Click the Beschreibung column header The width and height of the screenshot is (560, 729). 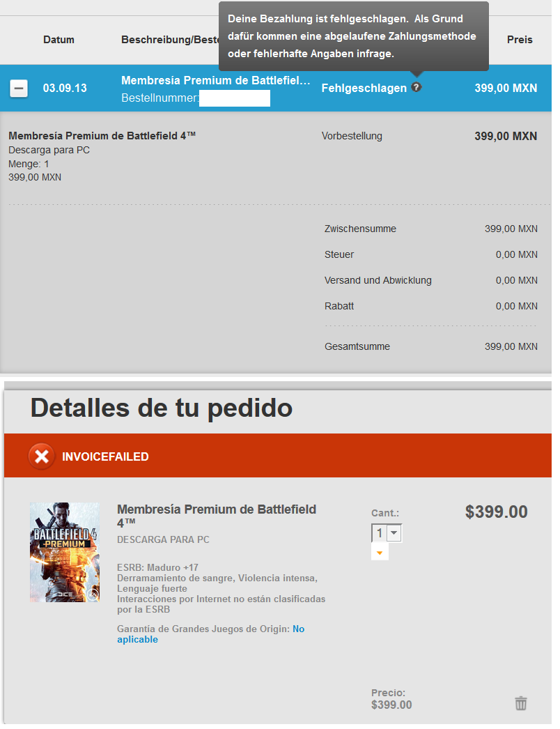coord(170,40)
